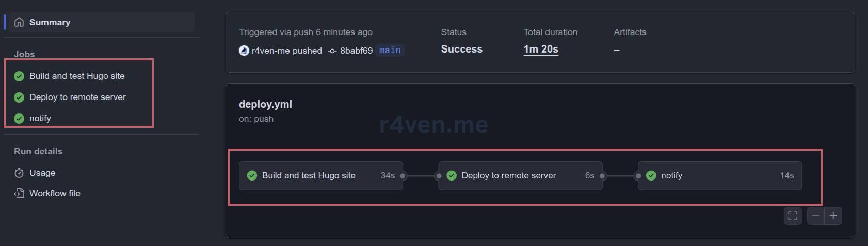
Task: Click the Summary home icon
Action: [x=19, y=22]
